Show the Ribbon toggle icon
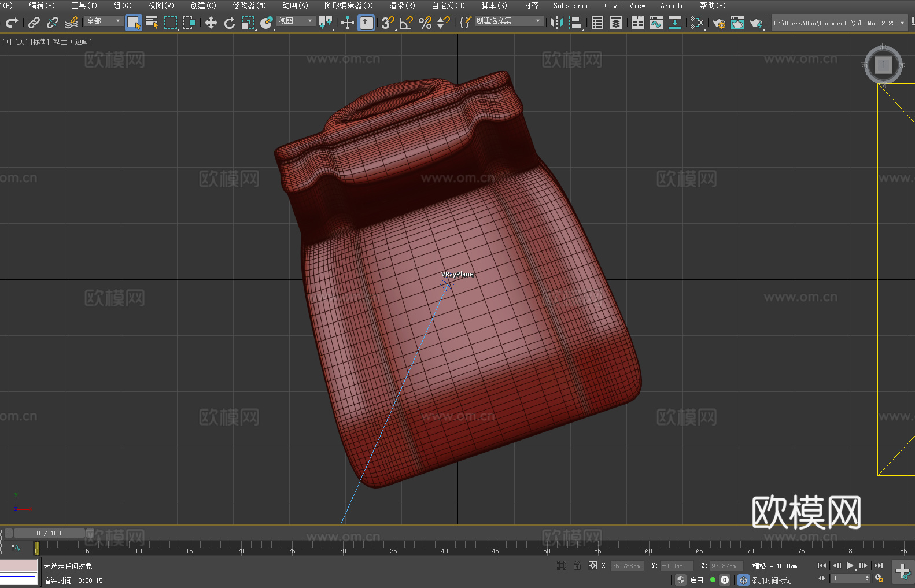 point(638,23)
